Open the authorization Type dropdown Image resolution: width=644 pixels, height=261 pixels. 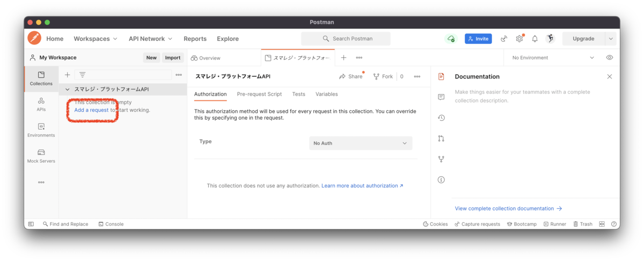pos(361,143)
